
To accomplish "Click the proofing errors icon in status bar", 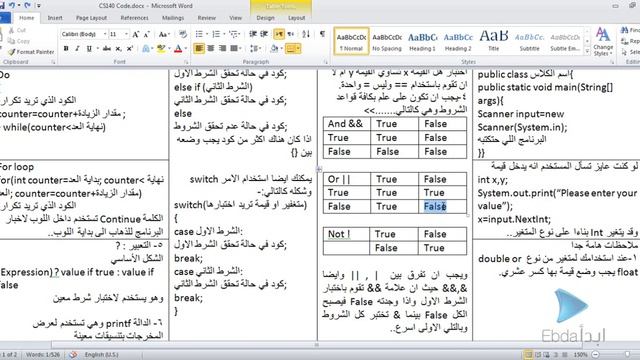I will [x=73, y=355].
